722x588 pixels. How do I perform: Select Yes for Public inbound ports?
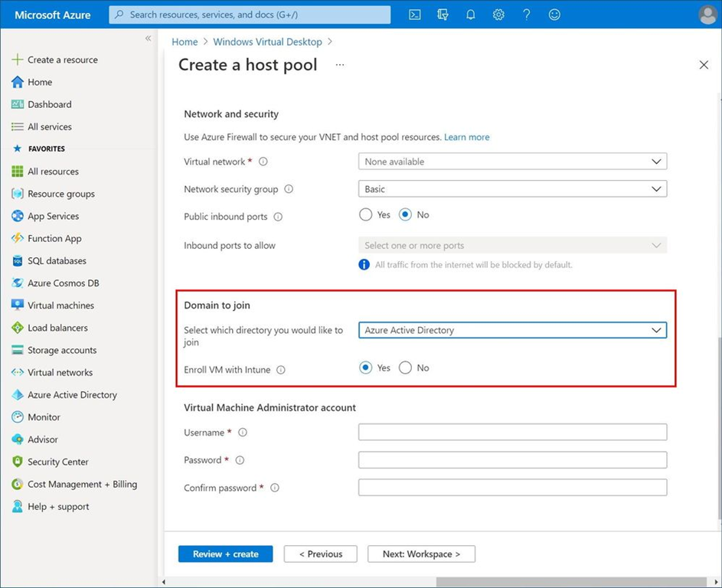click(x=366, y=215)
